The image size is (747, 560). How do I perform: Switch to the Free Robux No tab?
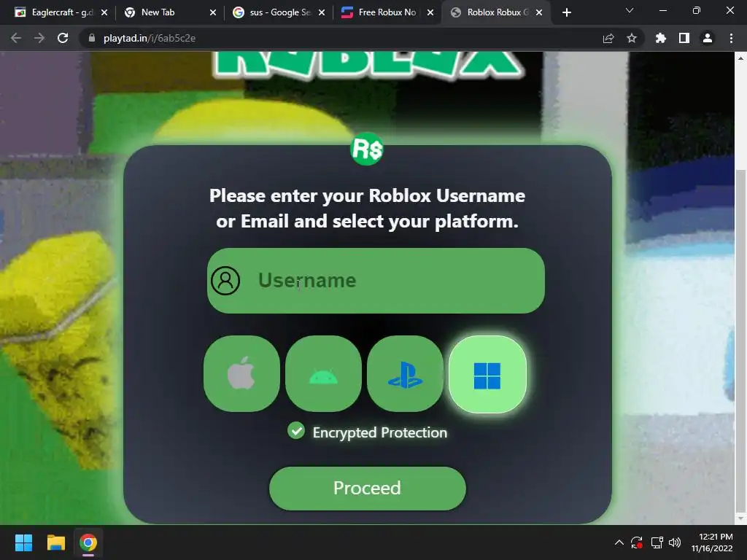click(387, 12)
